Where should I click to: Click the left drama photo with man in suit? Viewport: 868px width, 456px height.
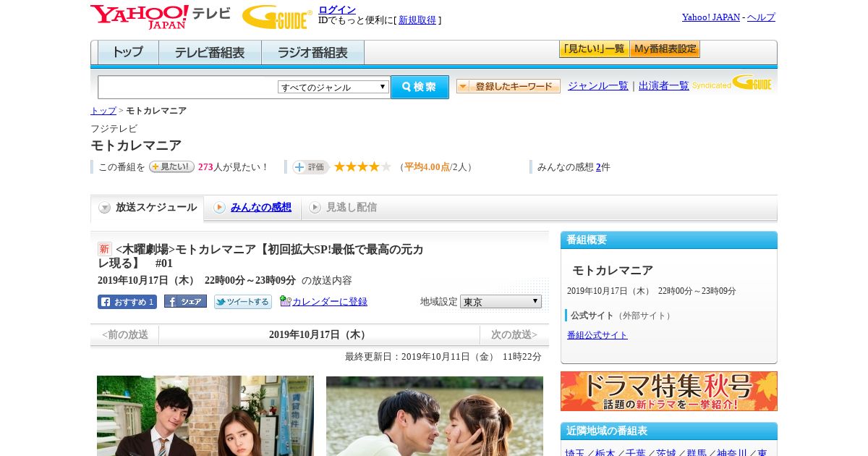(x=205, y=416)
